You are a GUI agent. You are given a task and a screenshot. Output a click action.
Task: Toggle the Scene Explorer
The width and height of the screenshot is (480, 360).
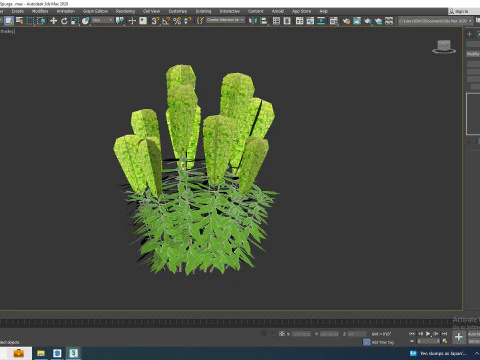tap(276, 21)
